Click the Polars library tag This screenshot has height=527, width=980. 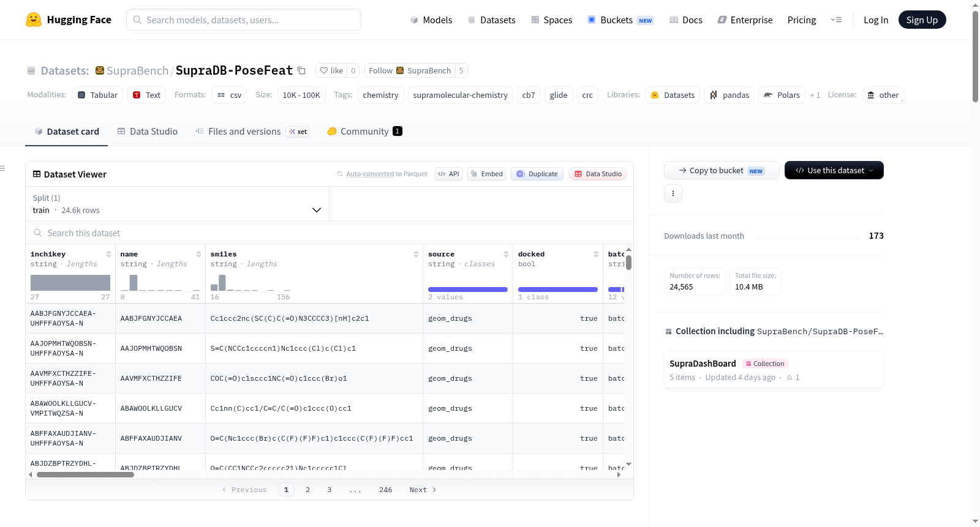click(x=782, y=95)
